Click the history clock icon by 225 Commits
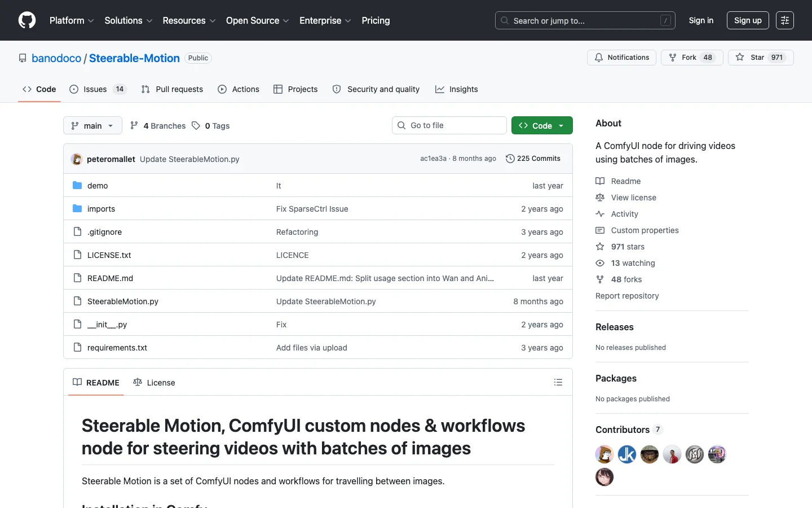 510,159
